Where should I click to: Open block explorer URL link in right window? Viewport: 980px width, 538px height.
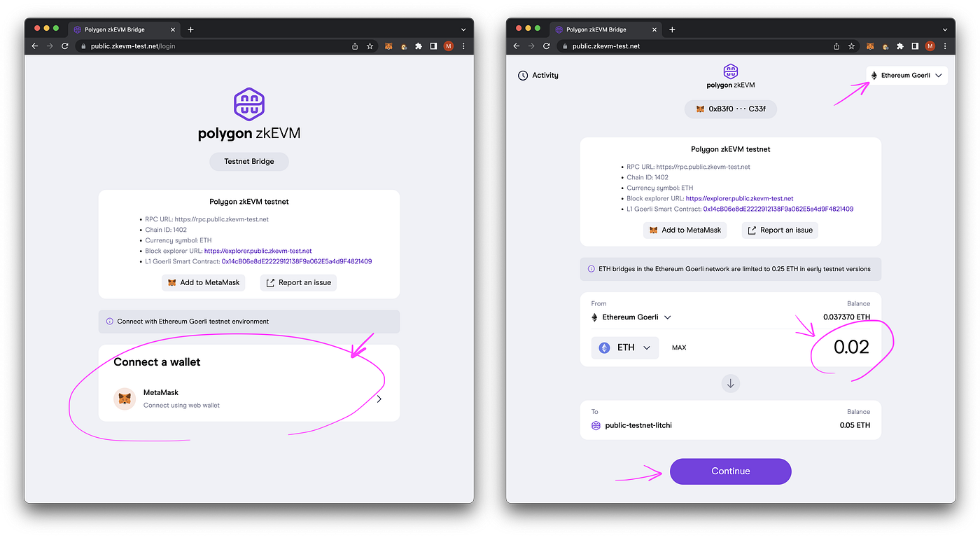click(739, 198)
